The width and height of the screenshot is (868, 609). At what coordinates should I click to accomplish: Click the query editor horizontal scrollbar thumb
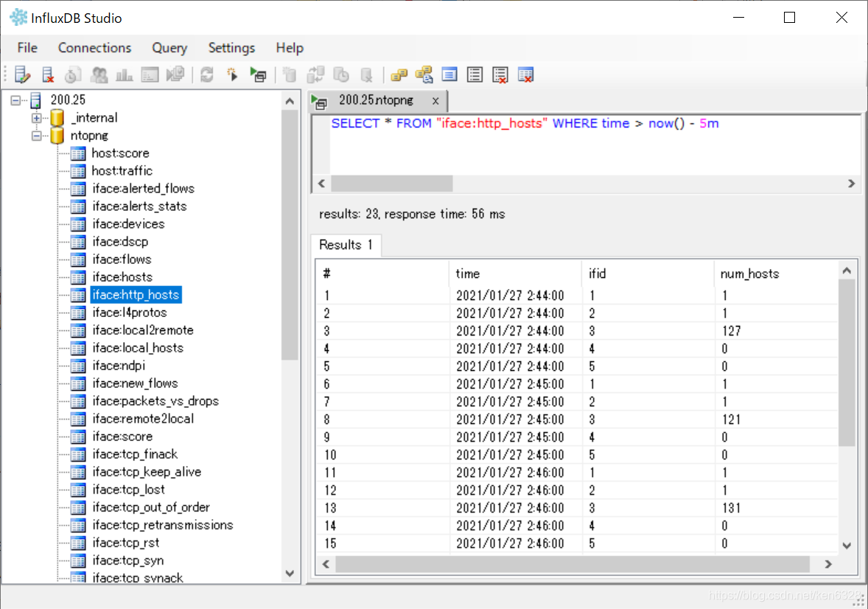pyautogui.click(x=392, y=184)
